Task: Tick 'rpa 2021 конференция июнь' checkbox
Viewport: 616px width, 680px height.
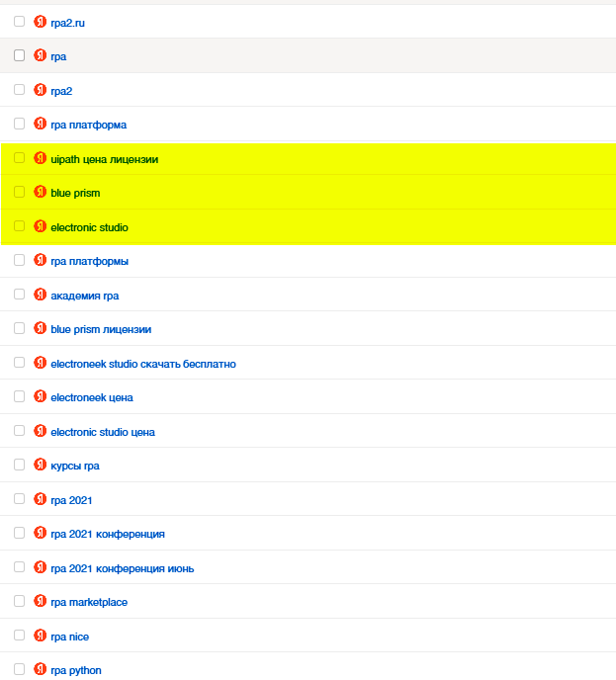Action: (19, 566)
